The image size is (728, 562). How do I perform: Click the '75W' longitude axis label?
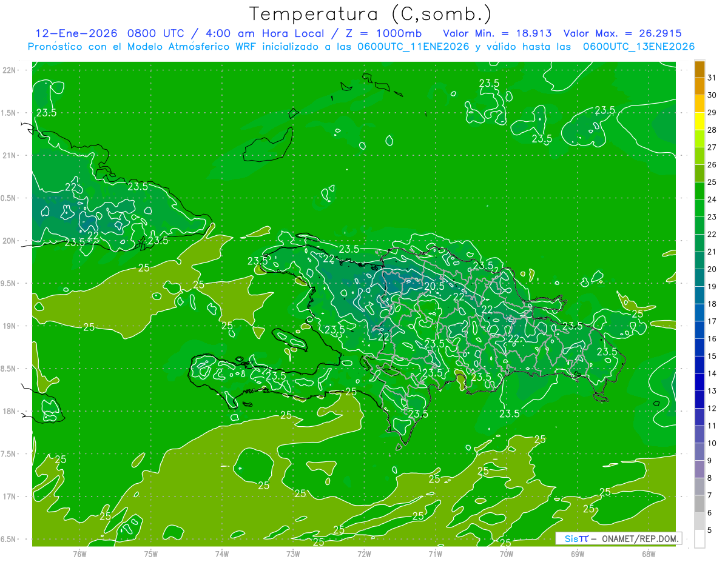tap(151, 554)
